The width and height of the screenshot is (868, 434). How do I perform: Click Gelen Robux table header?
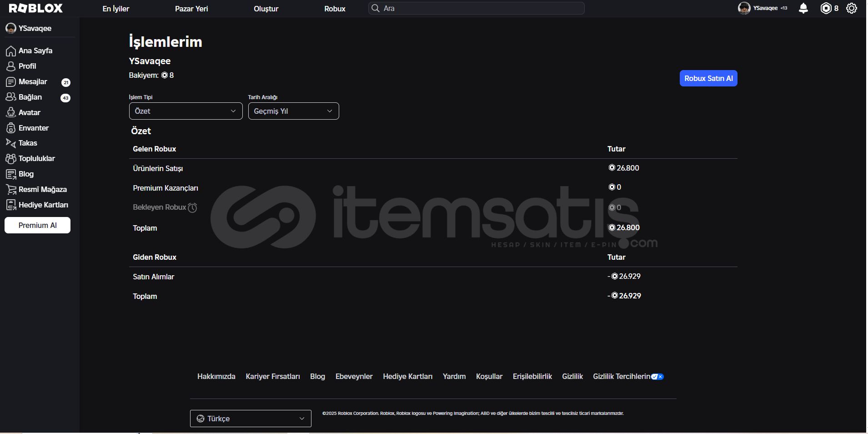point(155,149)
